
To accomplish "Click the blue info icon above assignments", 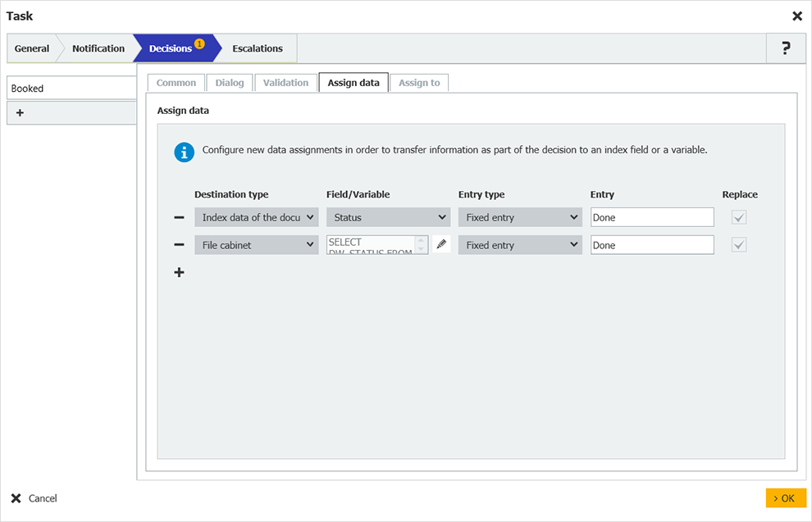I will (184, 152).
